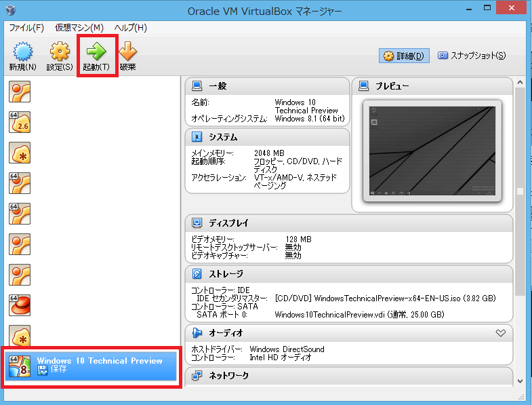Click the 一般 section monitor icon
Viewport: 532px width, 405px height.
197,86
